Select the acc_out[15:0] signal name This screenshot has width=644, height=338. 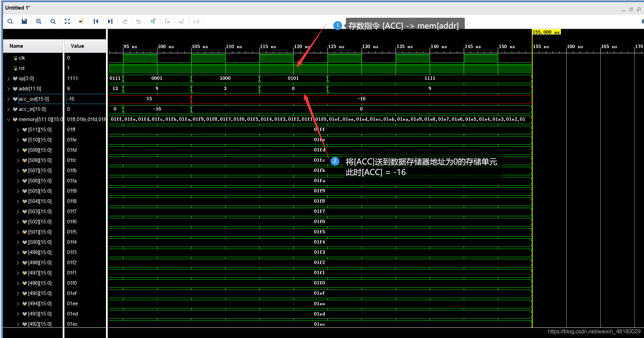point(34,99)
